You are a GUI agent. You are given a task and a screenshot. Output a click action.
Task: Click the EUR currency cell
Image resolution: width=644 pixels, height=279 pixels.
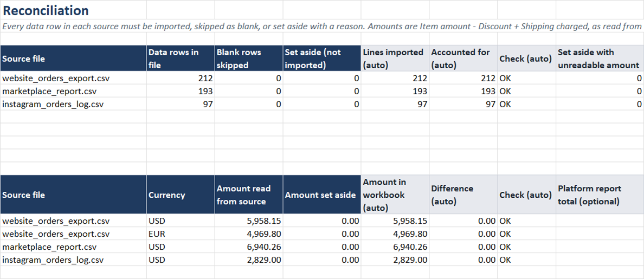(x=181, y=234)
